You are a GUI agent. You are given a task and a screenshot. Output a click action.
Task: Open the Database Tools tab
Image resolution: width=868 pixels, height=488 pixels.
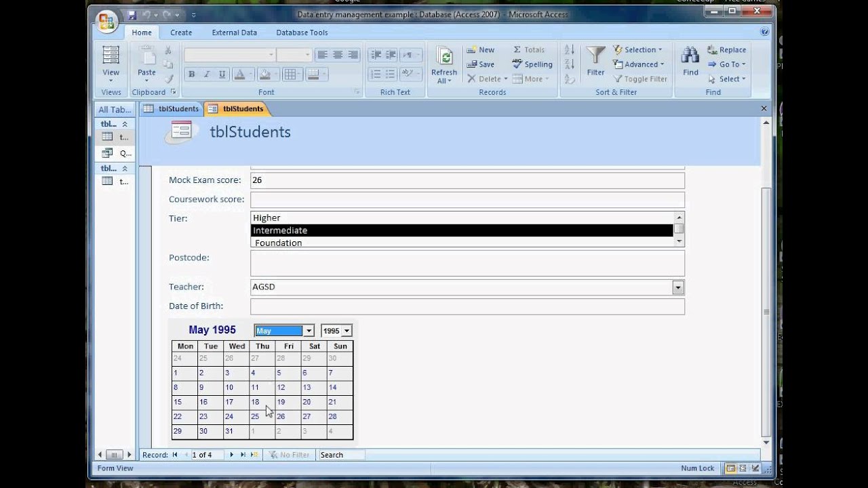point(302,33)
